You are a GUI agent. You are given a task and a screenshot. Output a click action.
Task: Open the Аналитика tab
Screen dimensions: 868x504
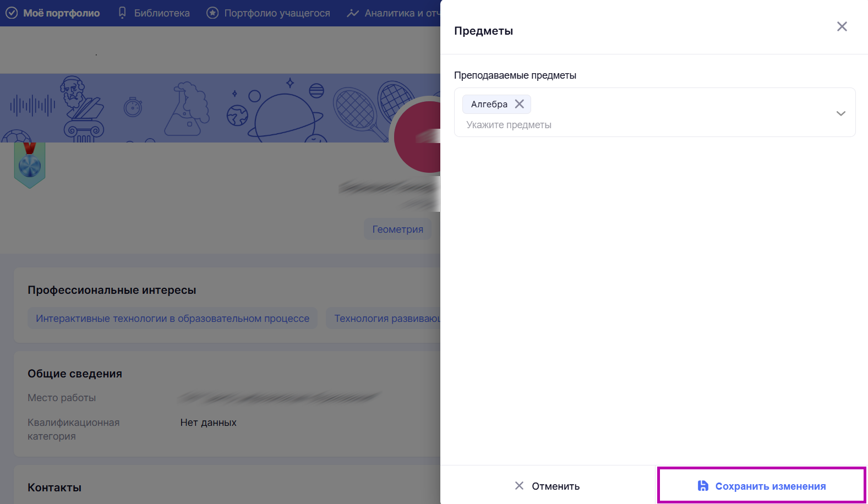[393, 13]
